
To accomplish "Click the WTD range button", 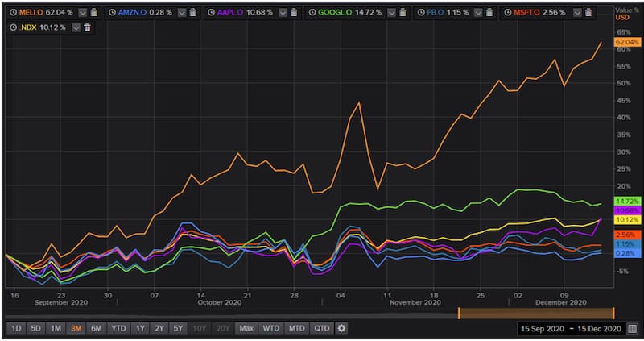I will pyautogui.click(x=271, y=328).
